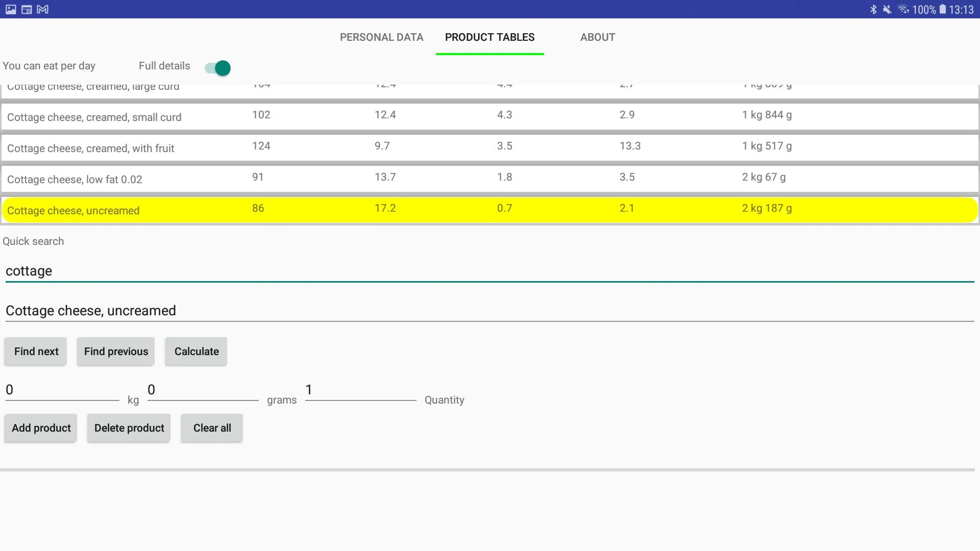
Task: Switch to the Personal Data tab
Action: (382, 37)
